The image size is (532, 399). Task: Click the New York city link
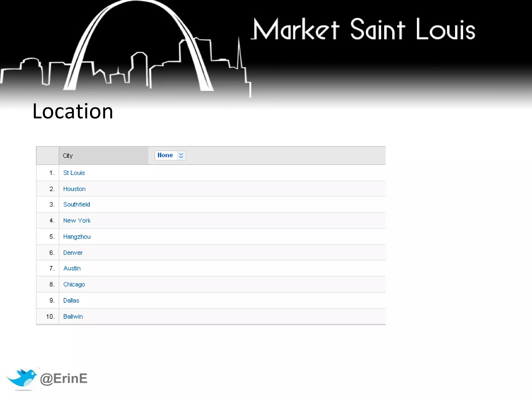[x=77, y=221]
